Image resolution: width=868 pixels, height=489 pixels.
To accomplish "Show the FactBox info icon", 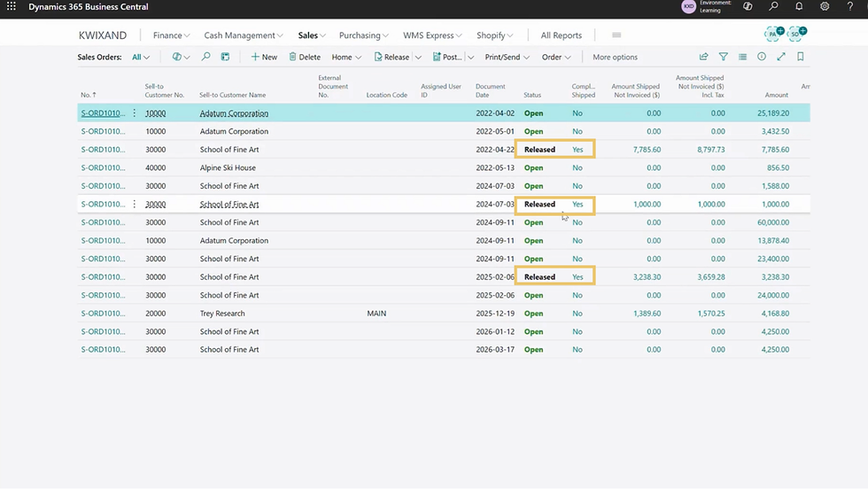I will tap(762, 57).
